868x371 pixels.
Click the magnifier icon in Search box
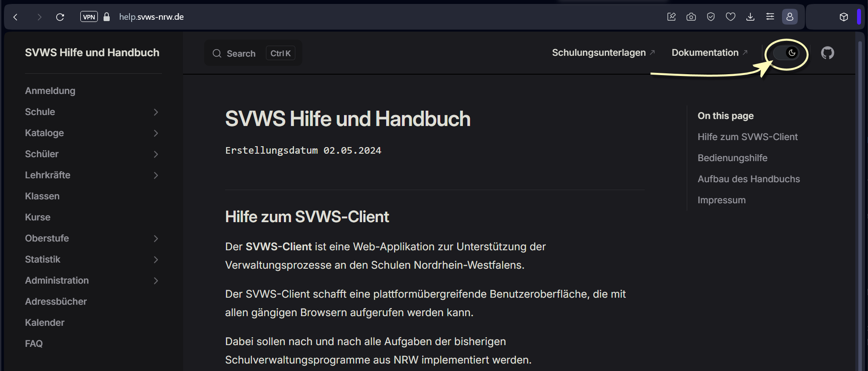(217, 54)
